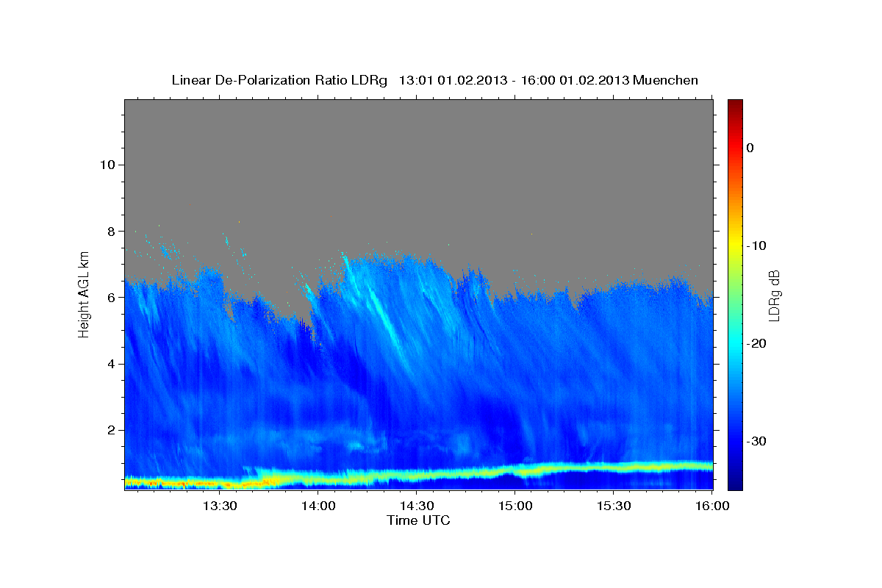Screen dimensions: 882x588
Task: Click the 'LDRg dB' colorbar label
Action: point(773,295)
